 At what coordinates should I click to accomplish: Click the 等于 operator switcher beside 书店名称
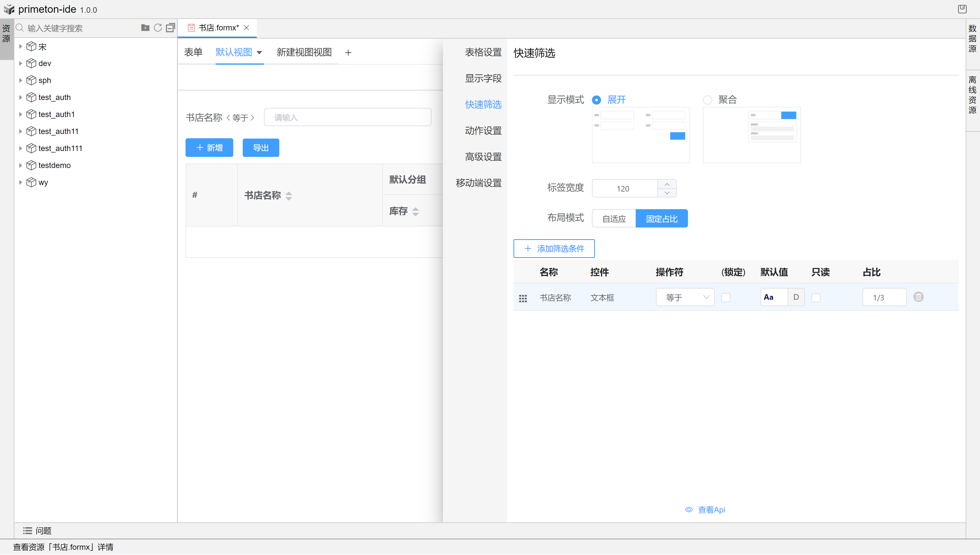pyautogui.click(x=240, y=118)
